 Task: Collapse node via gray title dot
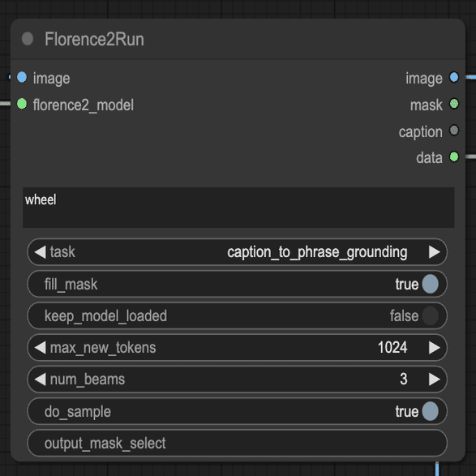click(x=28, y=39)
